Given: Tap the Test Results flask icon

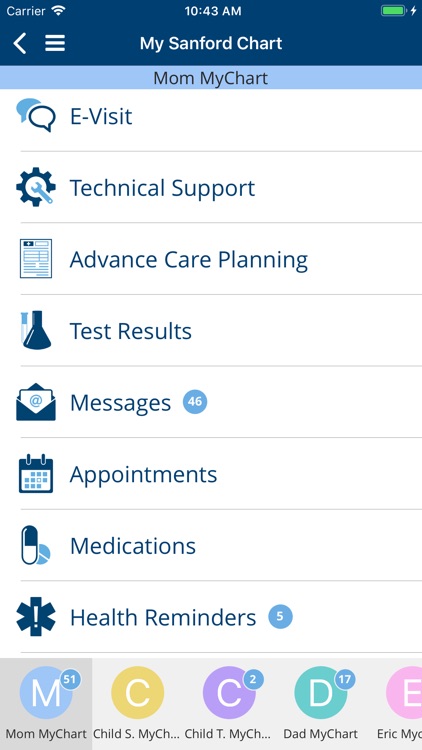Looking at the screenshot, I should click(x=36, y=330).
